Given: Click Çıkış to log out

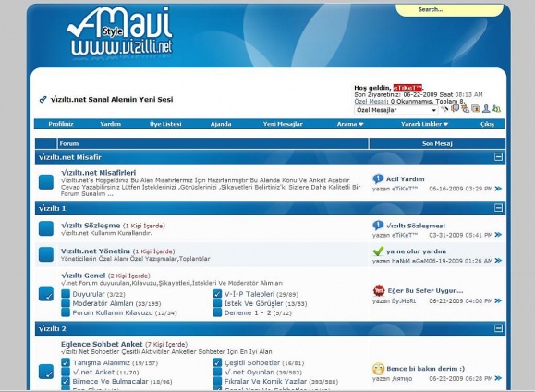Looking at the screenshot, I should click(488, 124).
